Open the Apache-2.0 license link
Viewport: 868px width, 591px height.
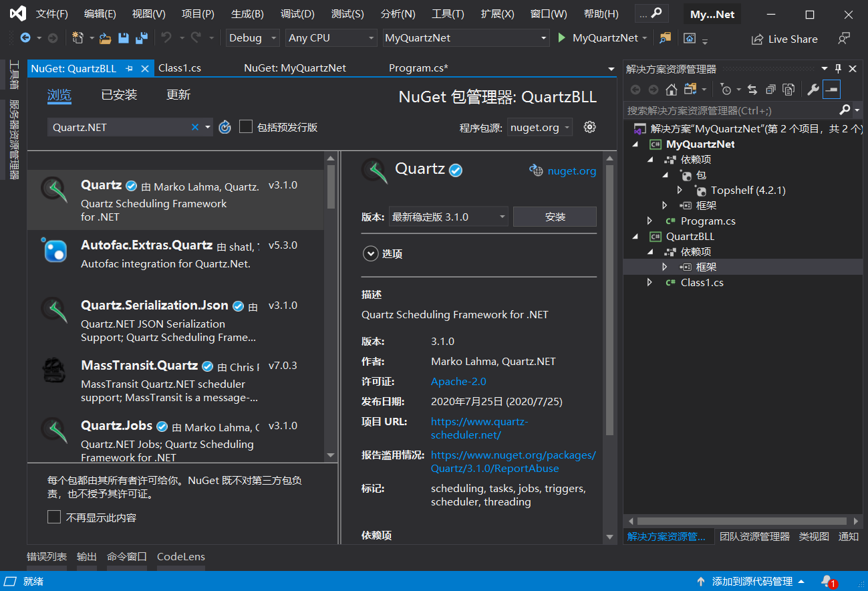pos(458,382)
